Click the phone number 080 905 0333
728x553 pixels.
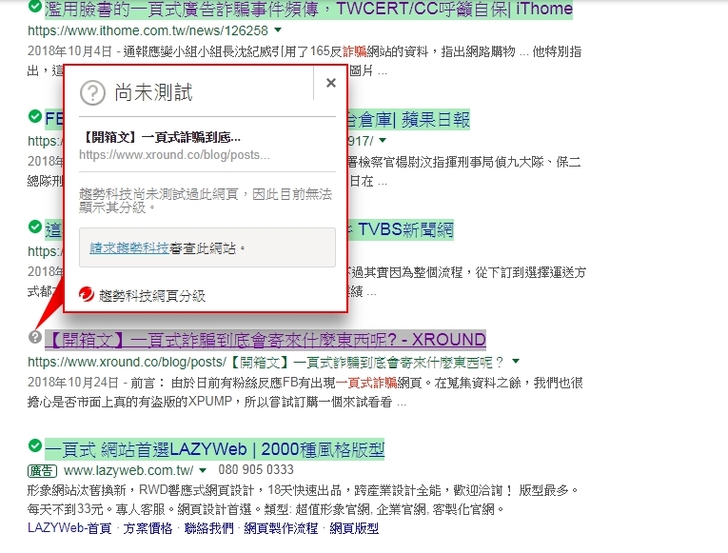point(256,469)
